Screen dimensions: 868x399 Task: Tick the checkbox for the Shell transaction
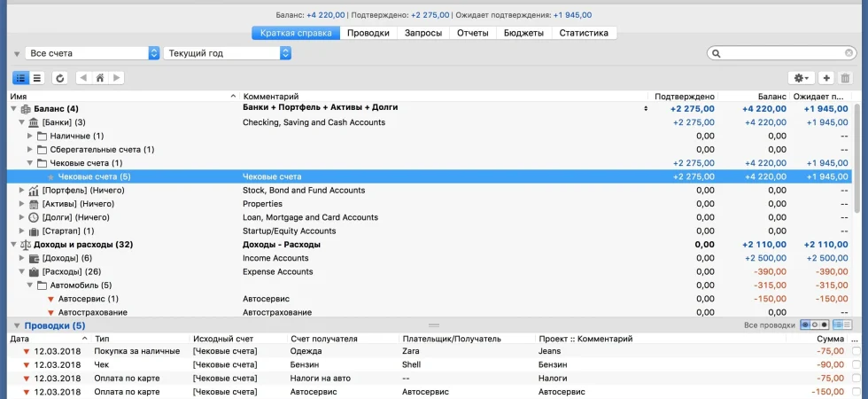(857, 365)
